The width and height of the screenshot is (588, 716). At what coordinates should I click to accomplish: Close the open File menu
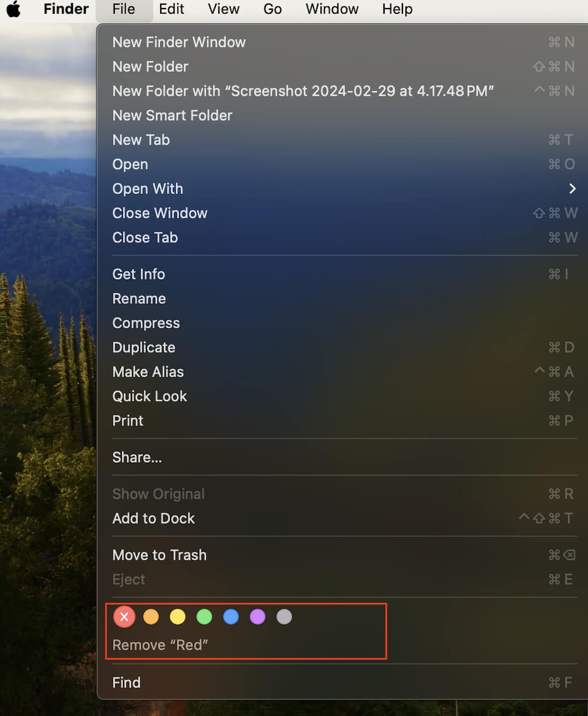pyautogui.click(x=123, y=9)
